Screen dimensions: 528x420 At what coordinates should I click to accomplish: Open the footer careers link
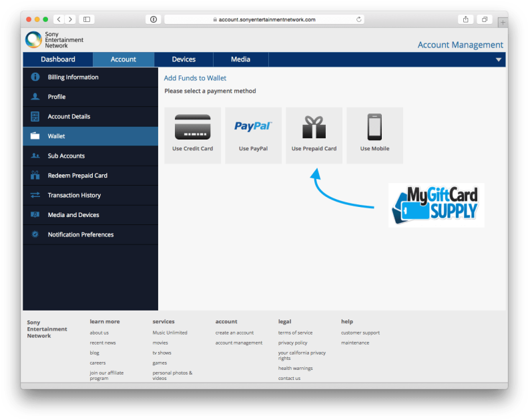tap(97, 363)
